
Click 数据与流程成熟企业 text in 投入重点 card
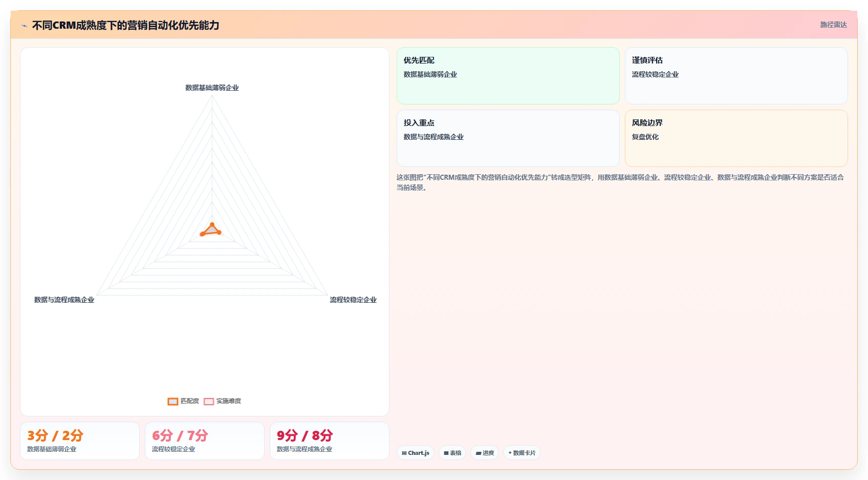pyautogui.click(x=433, y=137)
